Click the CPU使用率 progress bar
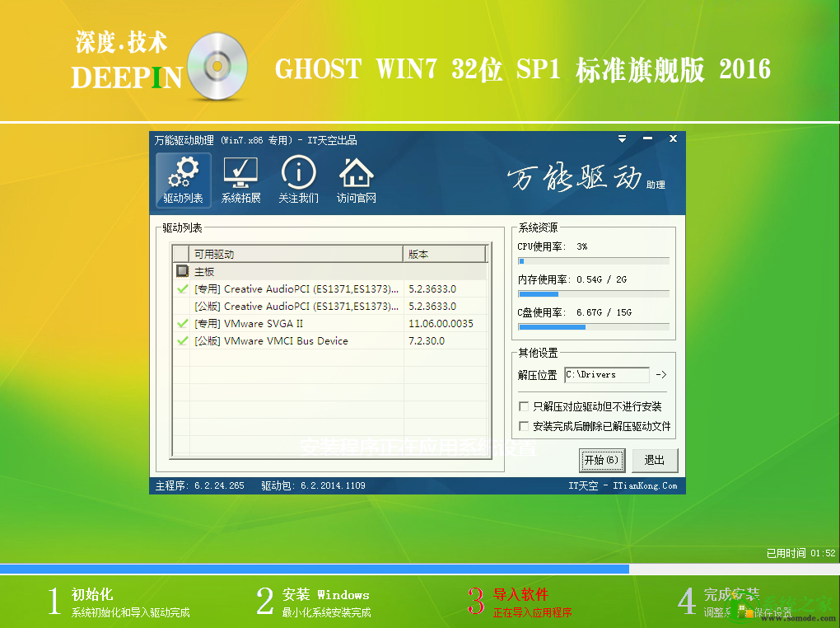 point(594,261)
